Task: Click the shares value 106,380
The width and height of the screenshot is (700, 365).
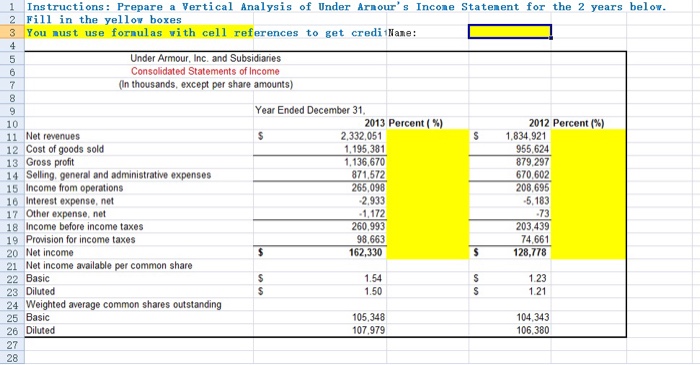Action: click(533, 330)
